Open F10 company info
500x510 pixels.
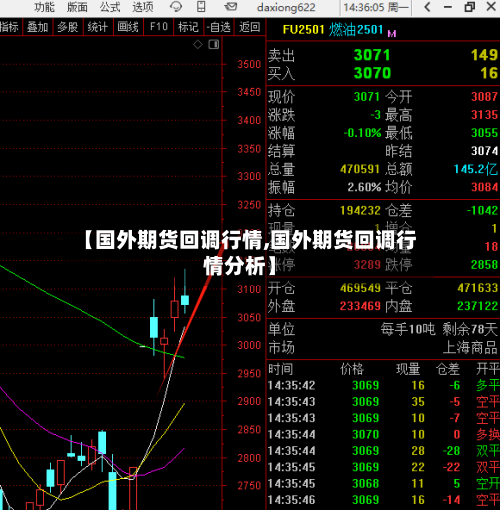(x=158, y=27)
